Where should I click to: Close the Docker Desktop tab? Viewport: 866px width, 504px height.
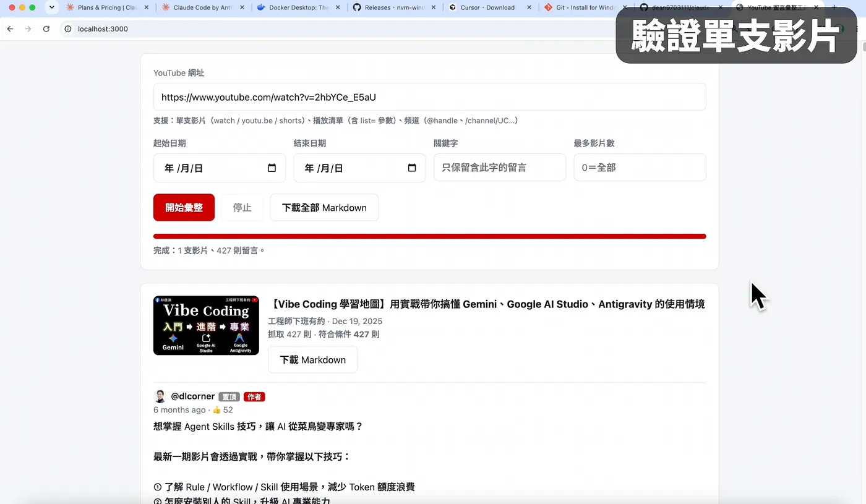click(337, 7)
